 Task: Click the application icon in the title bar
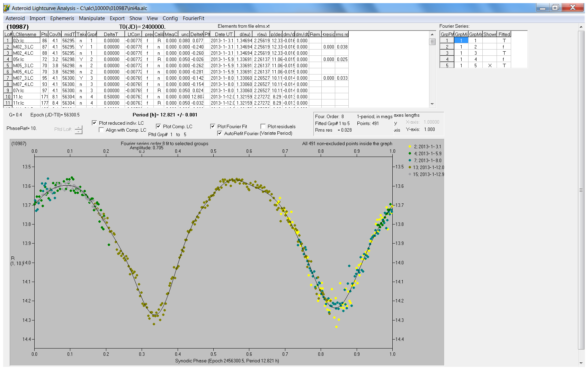click(7, 8)
